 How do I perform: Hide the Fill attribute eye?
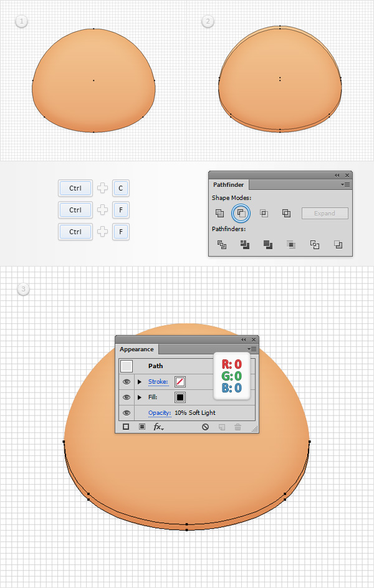tap(127, 397)
